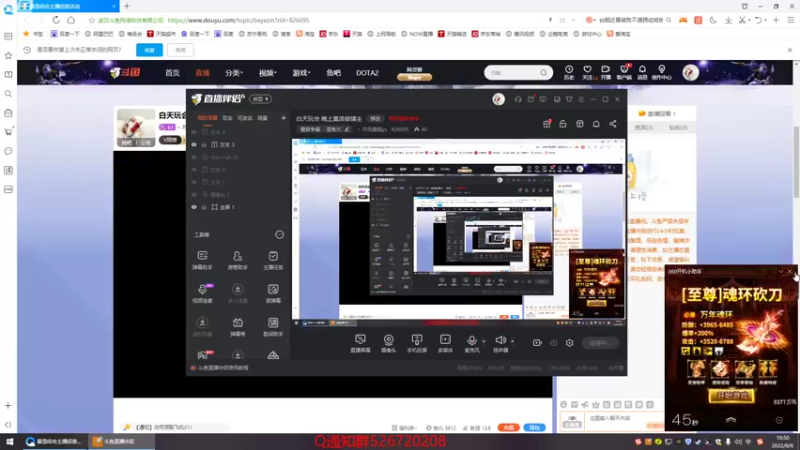This screenshot has height=450, width=800.
Task: Click blue 恢复 restore pages button
Action: [149, 50]
